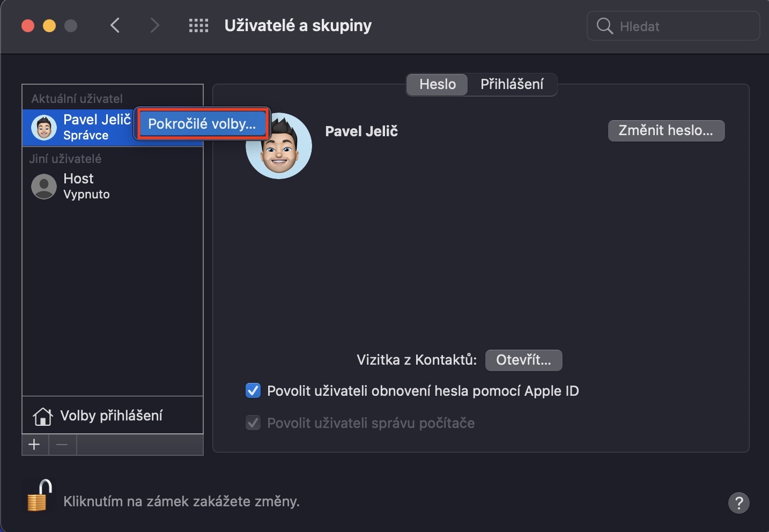Select Pavel Jelič in the user list
This screenshot has width=769, height=532.
[x=80, y=127]
